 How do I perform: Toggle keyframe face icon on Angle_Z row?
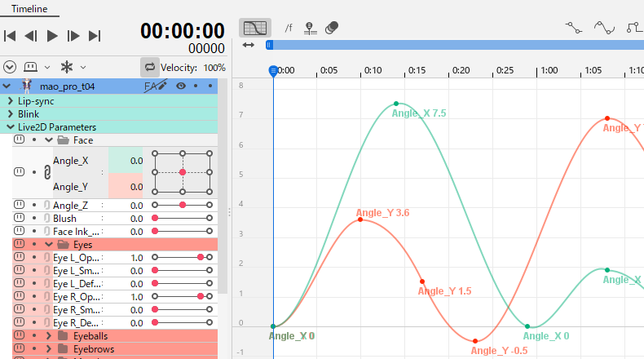click(19, 204)
